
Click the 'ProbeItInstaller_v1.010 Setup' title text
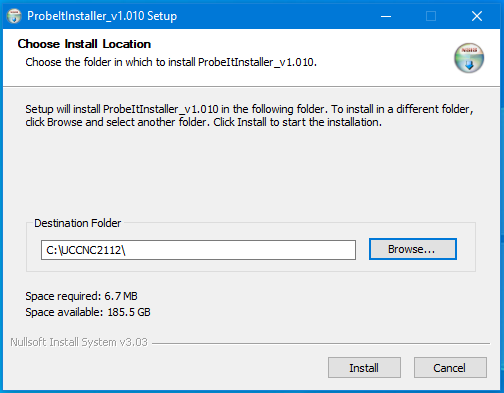click(102, 16)
